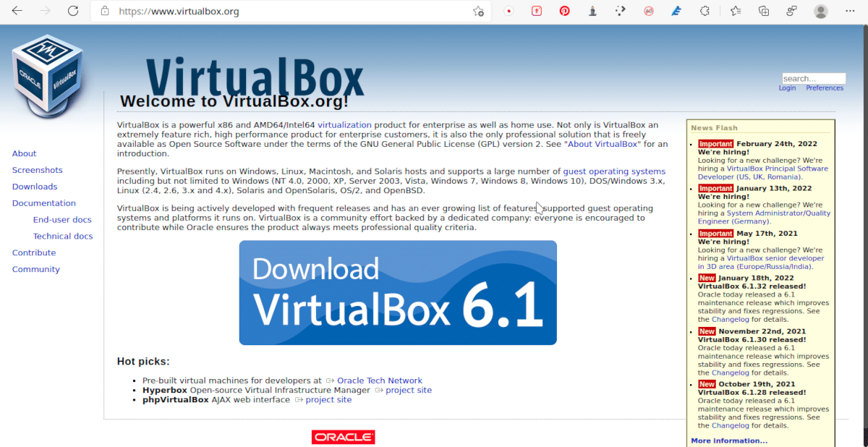Reload the page with the refresh icon
Viewport: 868px width, 447px height.
pos(72,11)
